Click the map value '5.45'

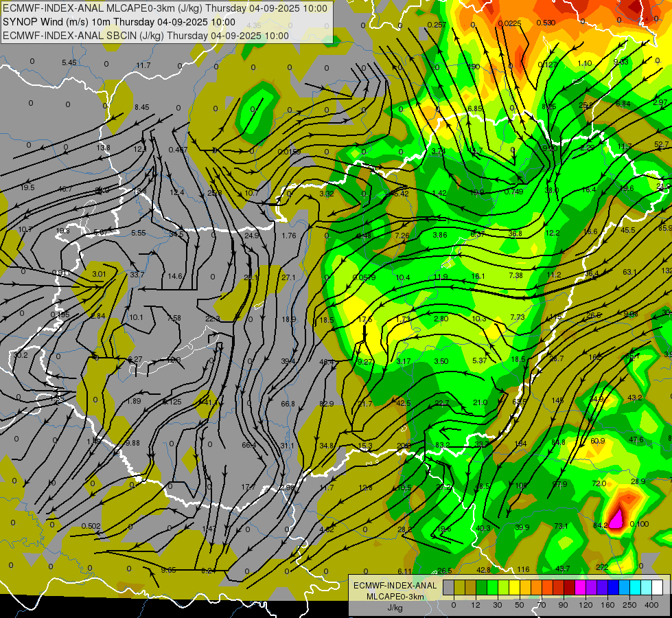[69, 62]
